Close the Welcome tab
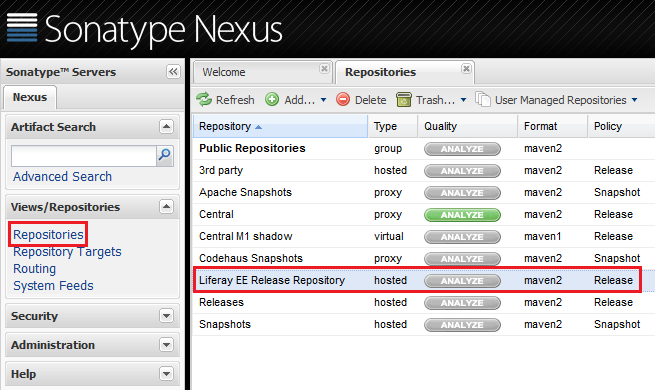Screen dimensions: 655x390 [324, 68]
